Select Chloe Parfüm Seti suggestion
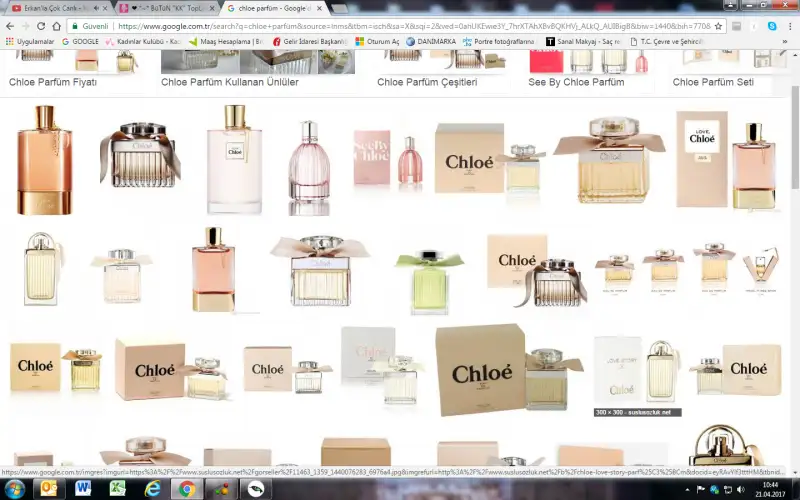800x500 pixels. pyautogui.click(x=713, y=82)
